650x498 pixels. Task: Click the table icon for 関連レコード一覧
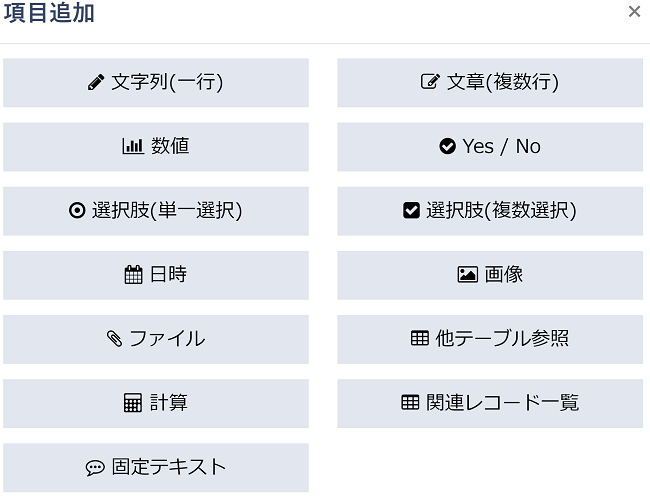click(410, 403)
